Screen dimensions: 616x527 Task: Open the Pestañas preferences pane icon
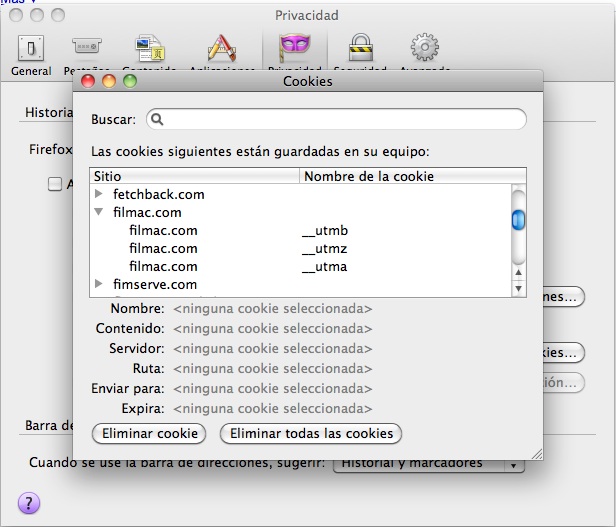coord(87,48)
